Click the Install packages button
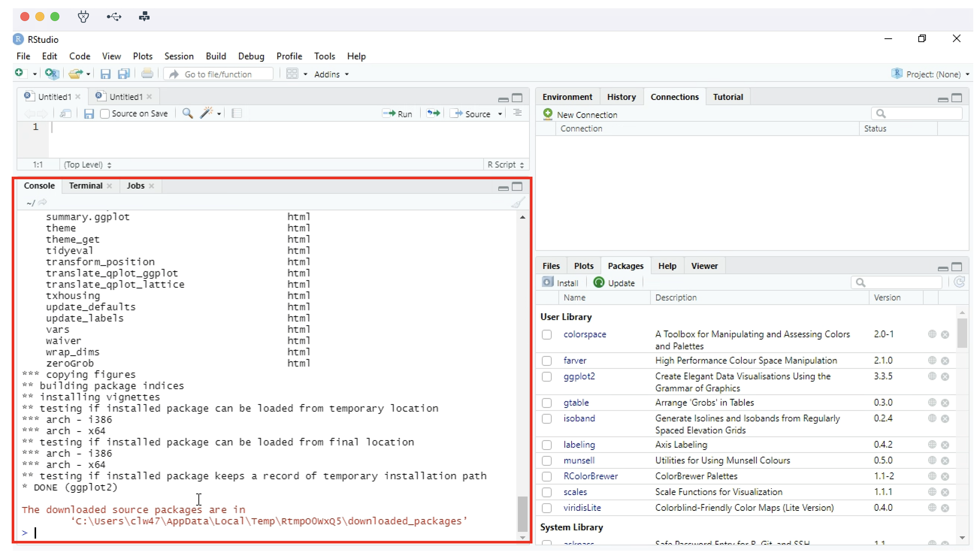The width and height of the screenshot is (980, 557). click(x=560, y=283)
